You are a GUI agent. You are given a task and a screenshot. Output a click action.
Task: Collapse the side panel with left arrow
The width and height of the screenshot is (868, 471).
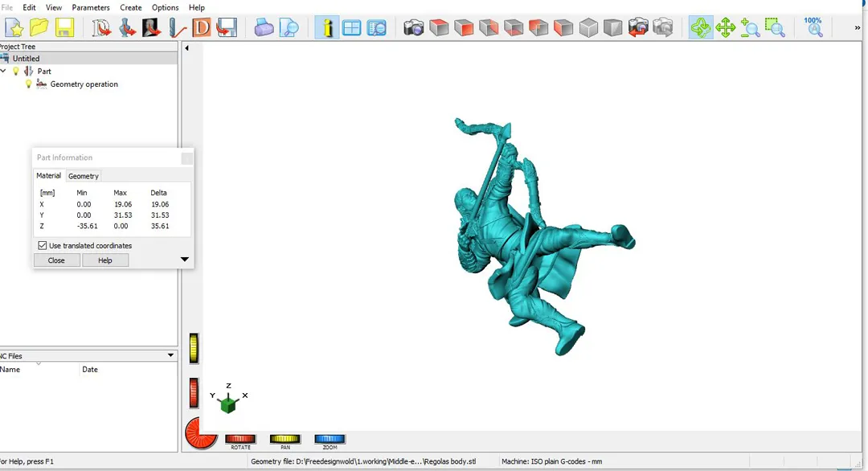click(186, 48)
